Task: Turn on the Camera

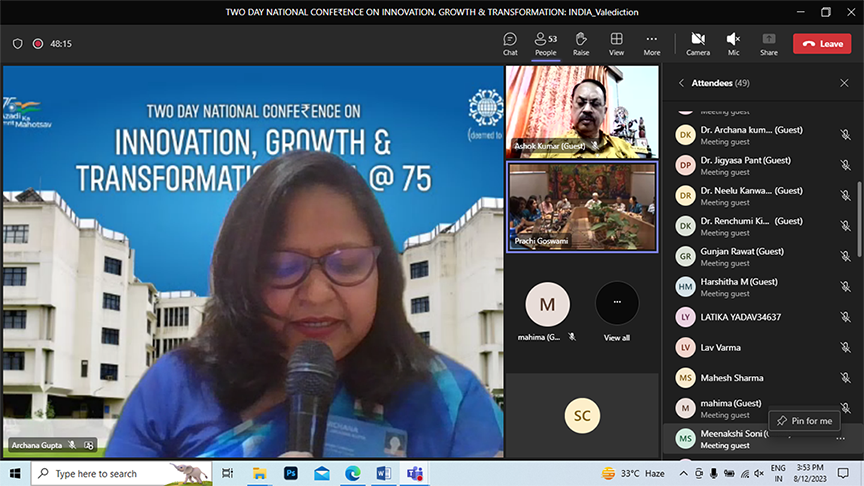Action: tap(698, 43)
